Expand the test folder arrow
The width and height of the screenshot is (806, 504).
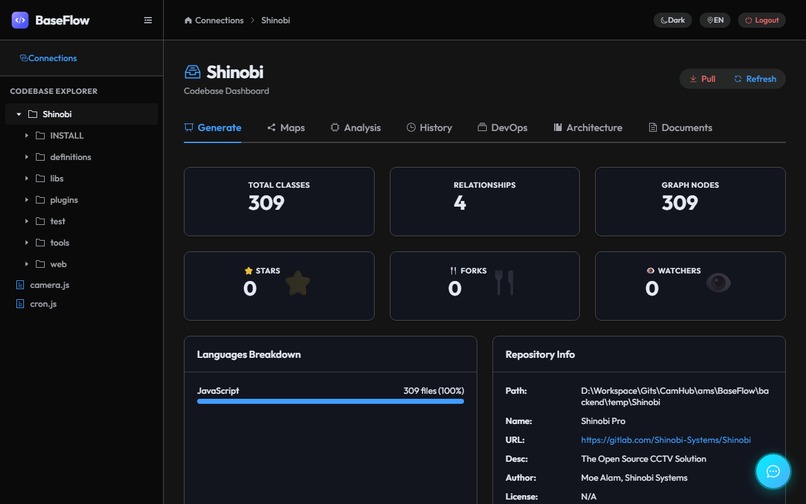pyautogui.click(x=26, y=221)
